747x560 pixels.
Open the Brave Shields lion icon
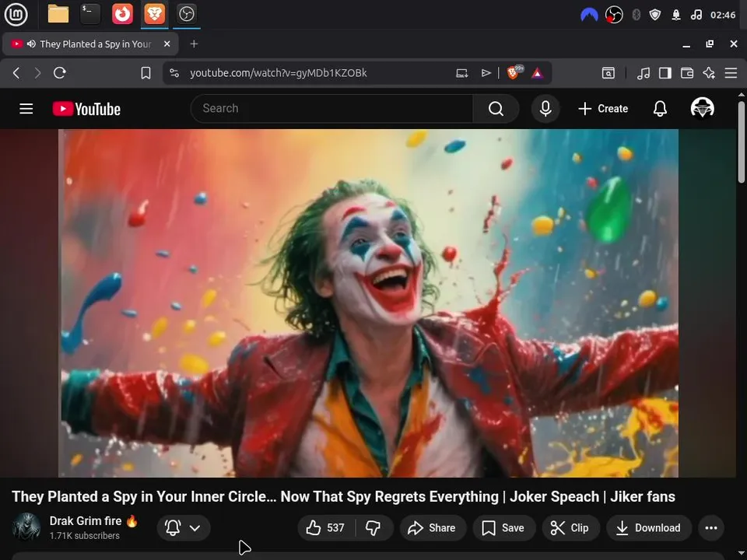click(514, 72)
